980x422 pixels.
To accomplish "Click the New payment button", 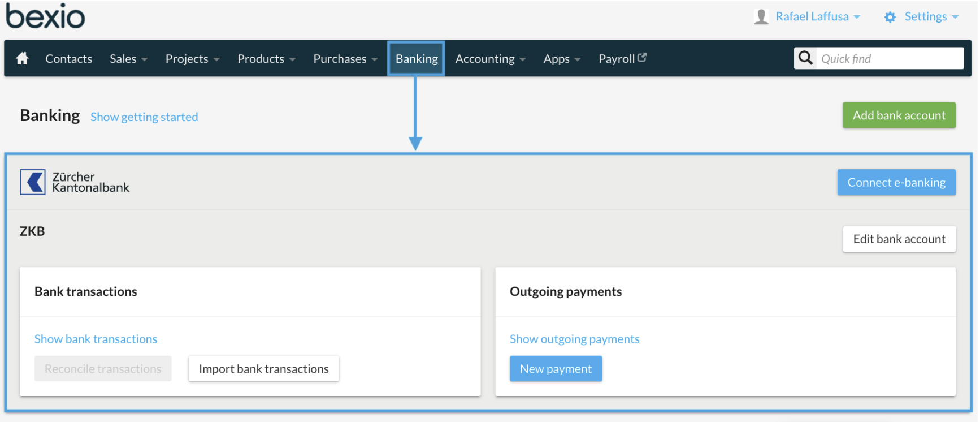I will (556, 369).
